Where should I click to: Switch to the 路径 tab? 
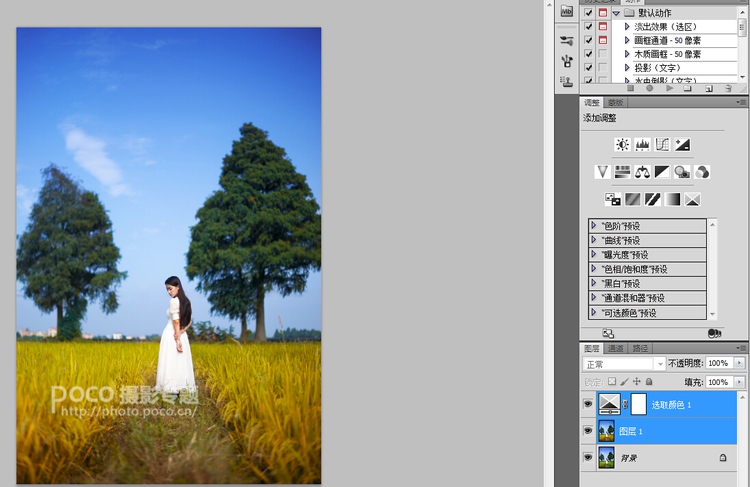point(640,348)
